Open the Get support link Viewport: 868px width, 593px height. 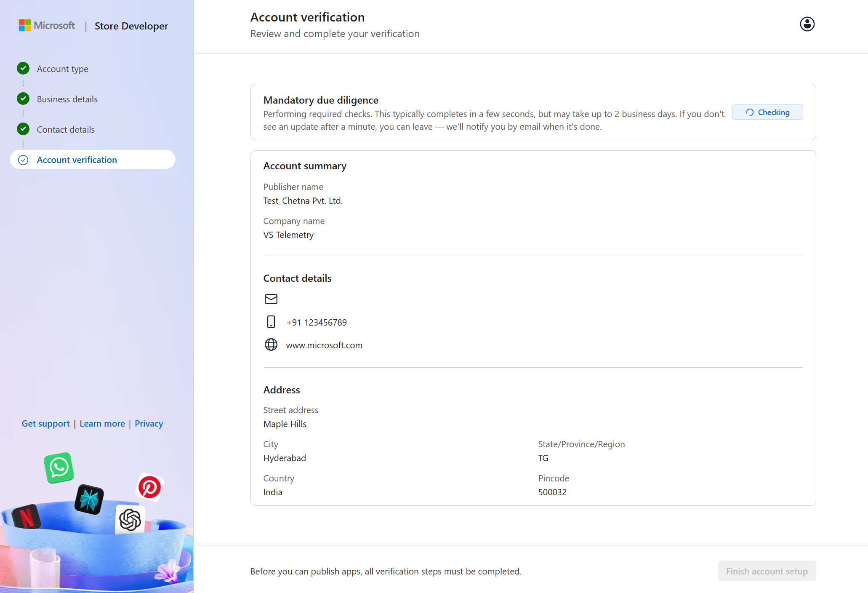pyautogui.click(x=45, y=424)
